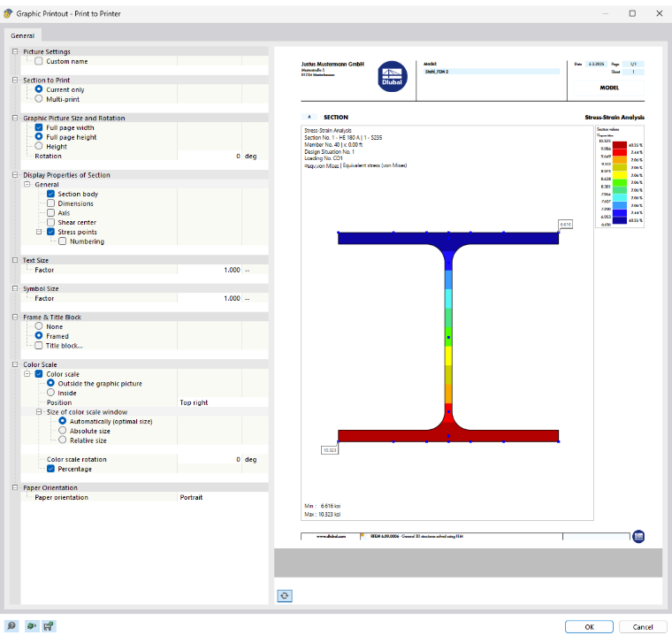
Task: Collapse the Symbol Size group
Action: tap(15, 288)
